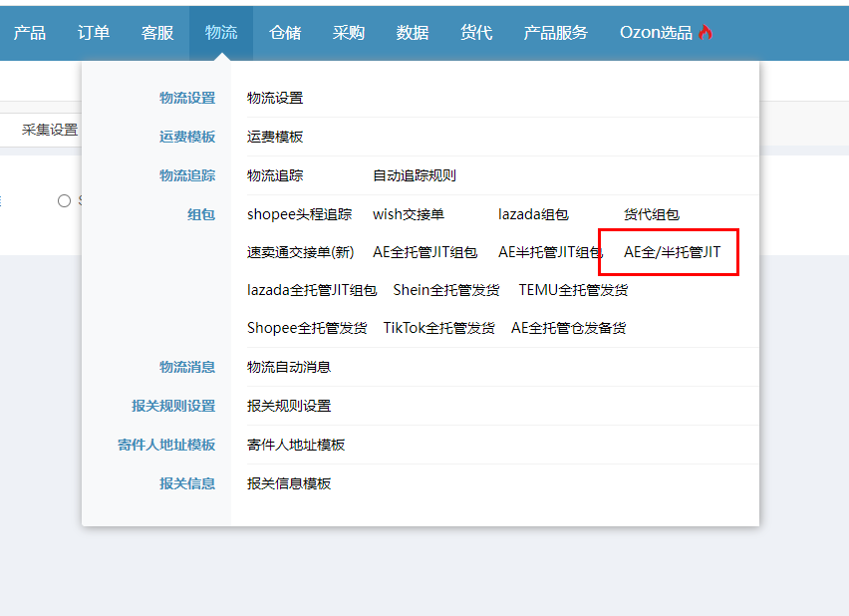Open Shopee全托管发货
This screenshot has height=616, width=849.
[x=307, y=328]
